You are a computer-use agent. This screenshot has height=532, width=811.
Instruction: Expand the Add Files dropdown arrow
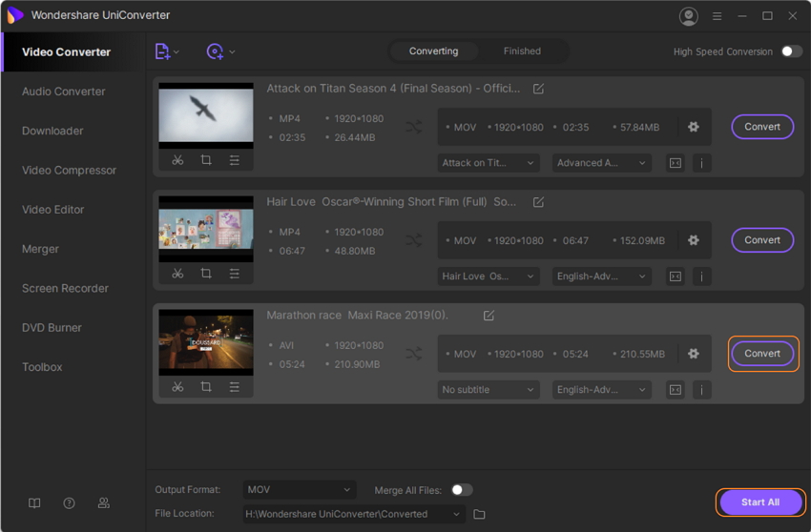point(177,51)
